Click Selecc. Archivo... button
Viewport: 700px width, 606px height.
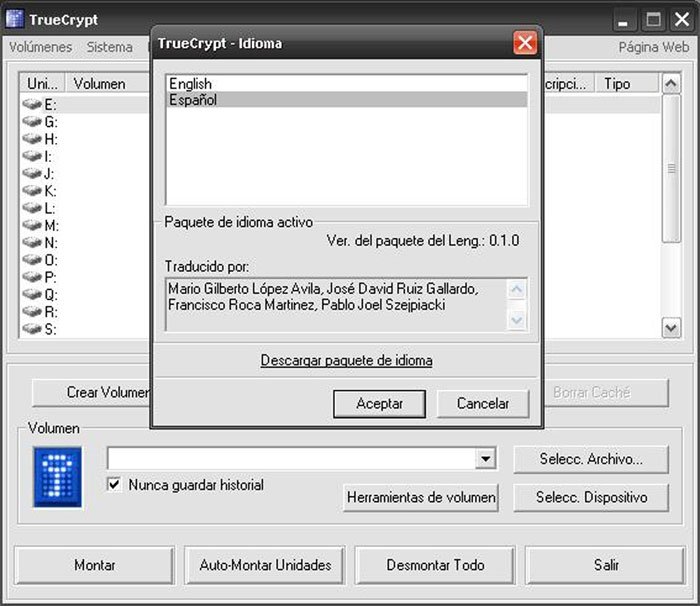(591, 459)
